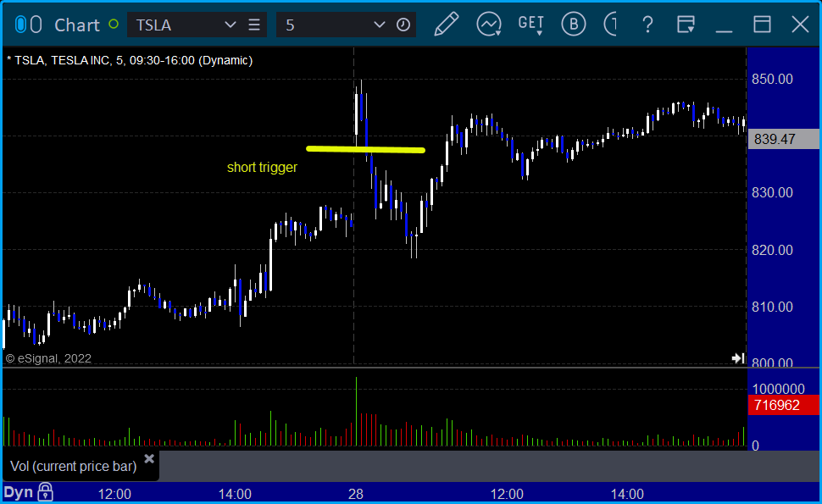Jump to latest bar arrow icon

[738, 358]
